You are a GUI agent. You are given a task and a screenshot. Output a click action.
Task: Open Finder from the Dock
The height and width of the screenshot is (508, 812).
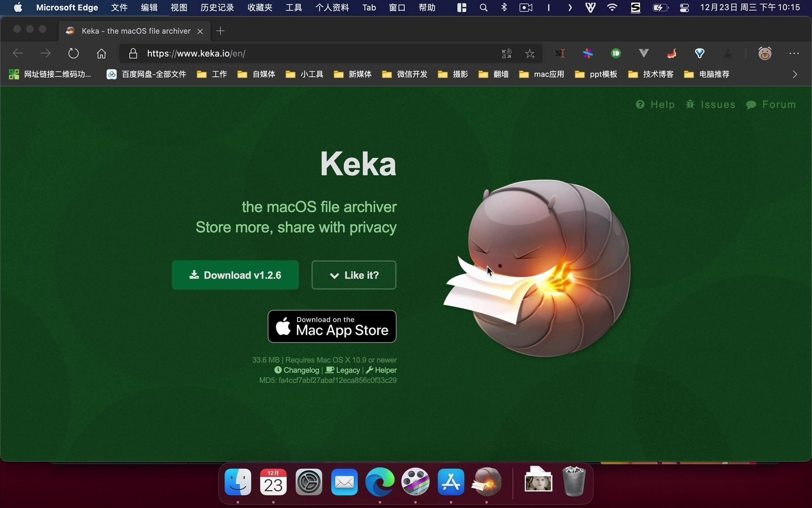238,482
